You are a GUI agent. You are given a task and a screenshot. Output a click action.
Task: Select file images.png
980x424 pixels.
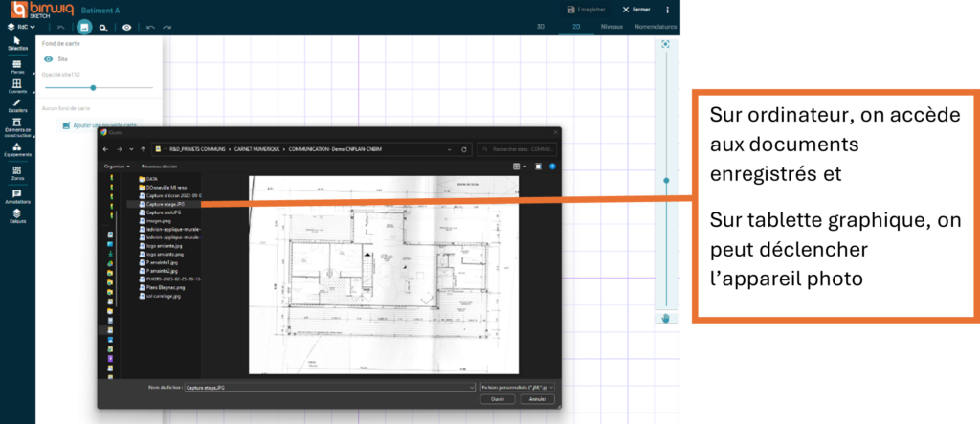click(156, 221)
